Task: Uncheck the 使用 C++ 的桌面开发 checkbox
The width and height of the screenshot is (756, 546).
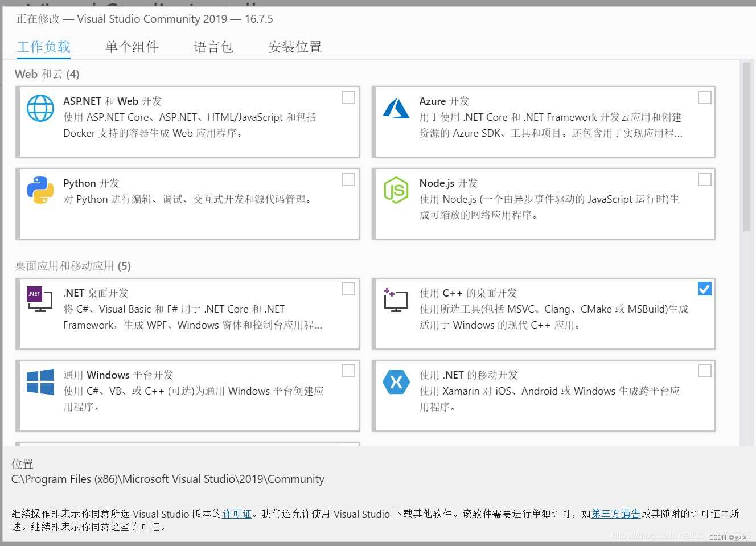Action: (x=704, y=289)
